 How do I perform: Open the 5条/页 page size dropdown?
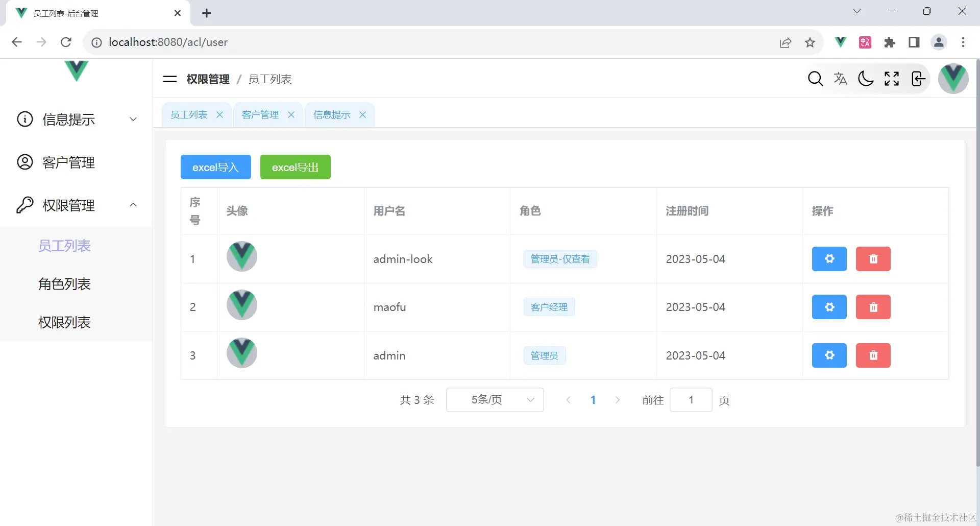[x=495, y=400]
